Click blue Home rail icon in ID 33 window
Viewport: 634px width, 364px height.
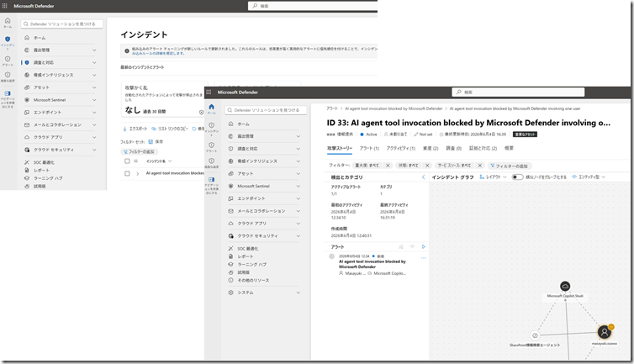tap(211, 108)
